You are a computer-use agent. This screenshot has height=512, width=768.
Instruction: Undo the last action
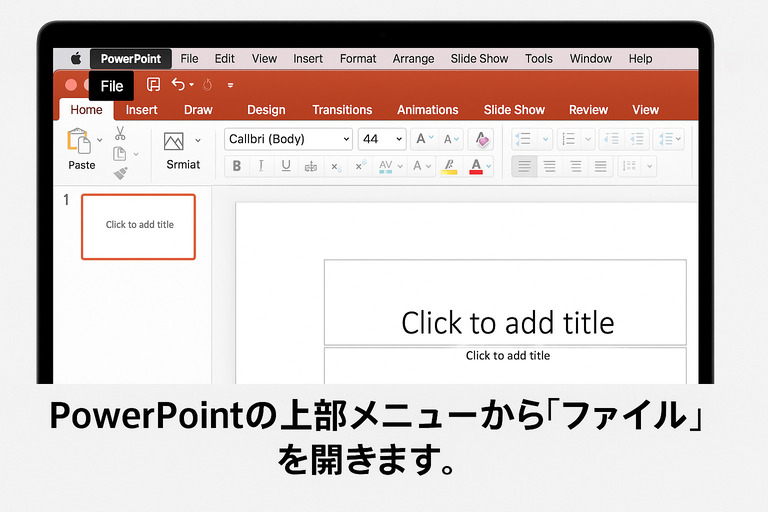point(178,85)
